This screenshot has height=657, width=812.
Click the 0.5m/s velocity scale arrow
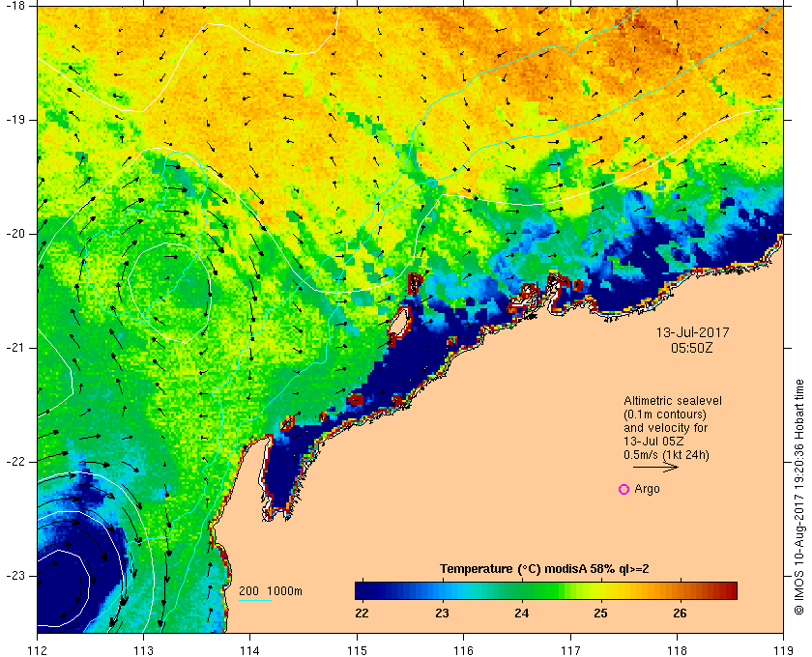tap(655, 467)
